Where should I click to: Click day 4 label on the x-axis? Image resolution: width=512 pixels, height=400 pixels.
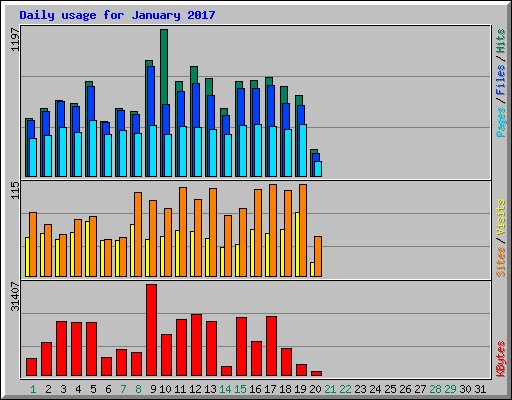(x=78, y=389)
